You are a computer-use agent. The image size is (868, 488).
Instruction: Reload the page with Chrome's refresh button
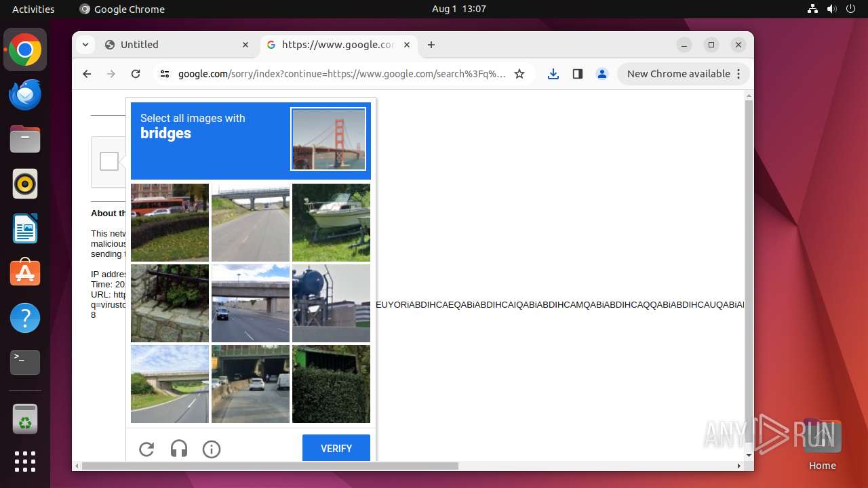pyautogui.click(x=136, y=74)
